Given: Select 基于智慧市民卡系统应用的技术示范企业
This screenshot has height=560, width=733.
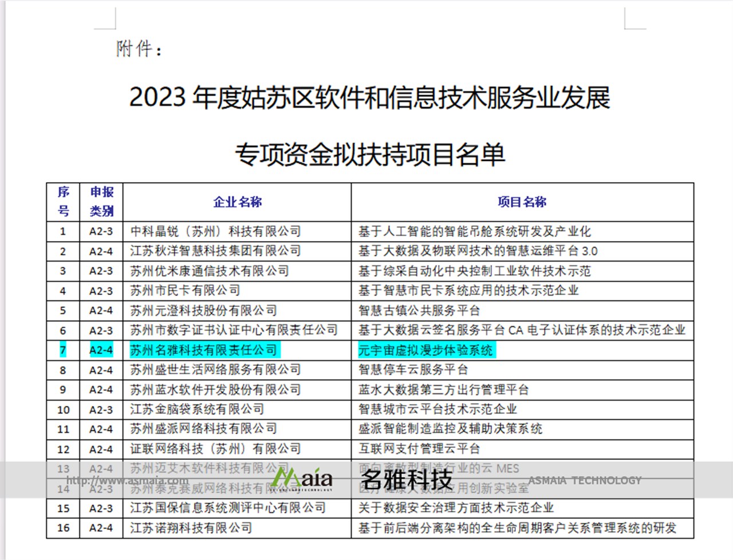Looking at the screenshot, I should 468,290.
